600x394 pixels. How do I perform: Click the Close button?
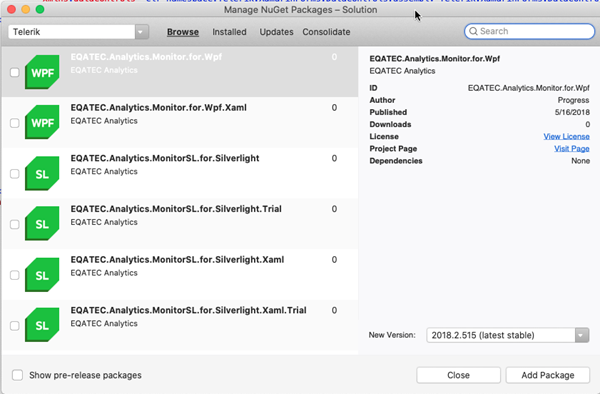(x=458, y=375)
